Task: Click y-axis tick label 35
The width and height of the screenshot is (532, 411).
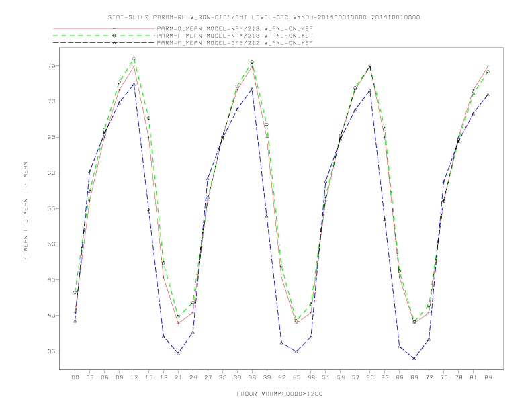Action: pos(51,351)
